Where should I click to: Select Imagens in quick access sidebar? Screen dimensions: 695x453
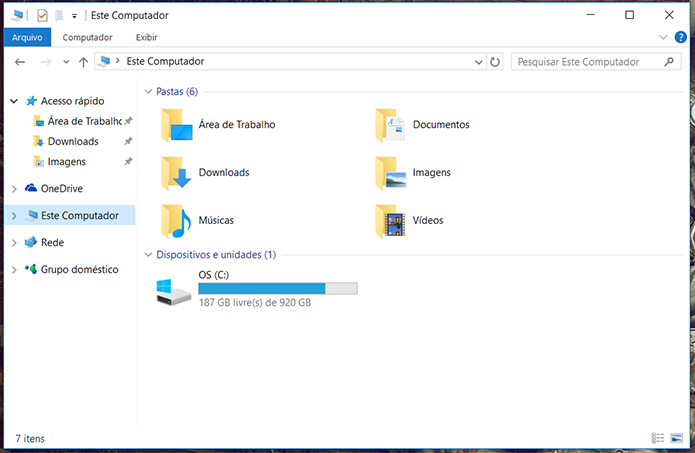click(x=66, y=162)
